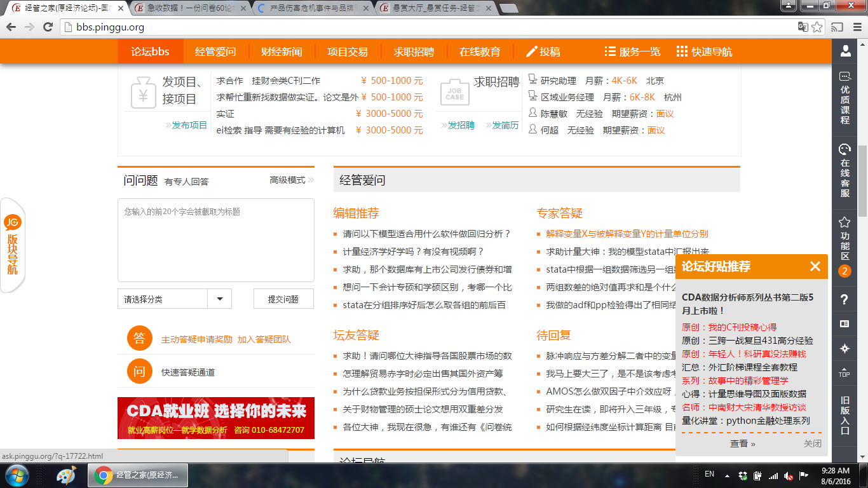Click the 发布项目 link
The height and width of the screenshot is (488, 868).
[186, 125]
